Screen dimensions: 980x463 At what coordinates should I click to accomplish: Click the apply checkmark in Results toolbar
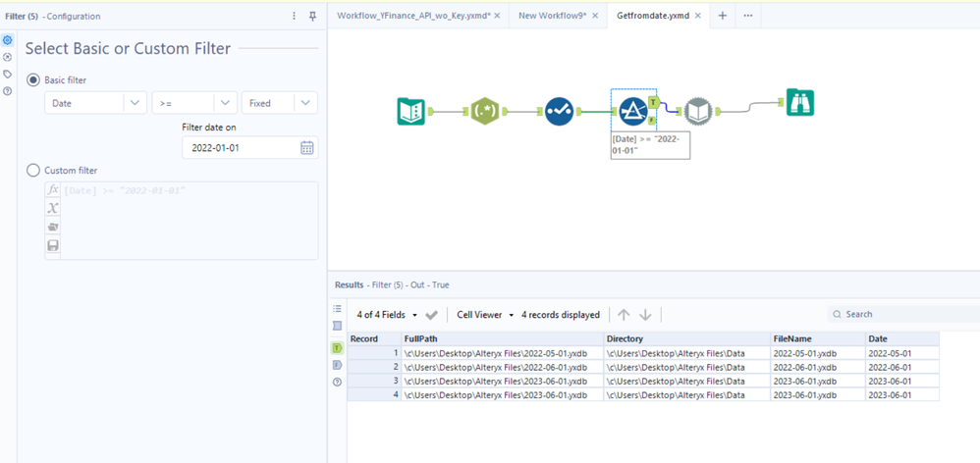pos(431,315)
